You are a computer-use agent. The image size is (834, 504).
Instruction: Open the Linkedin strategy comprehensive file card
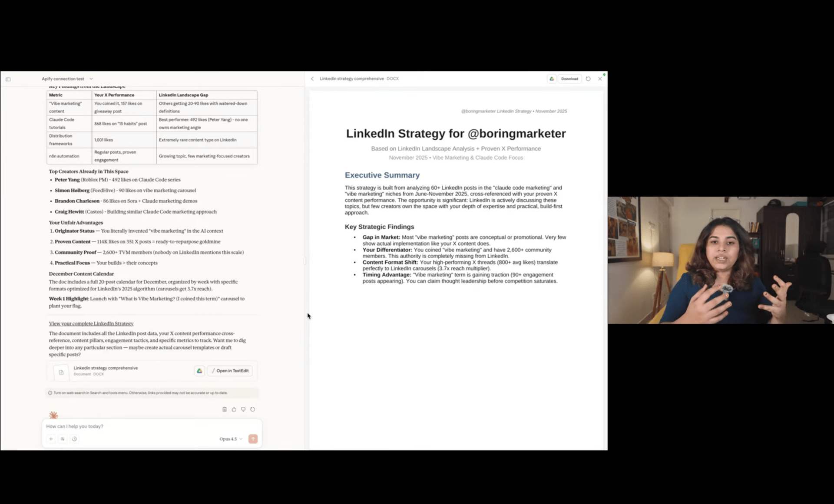106,371
